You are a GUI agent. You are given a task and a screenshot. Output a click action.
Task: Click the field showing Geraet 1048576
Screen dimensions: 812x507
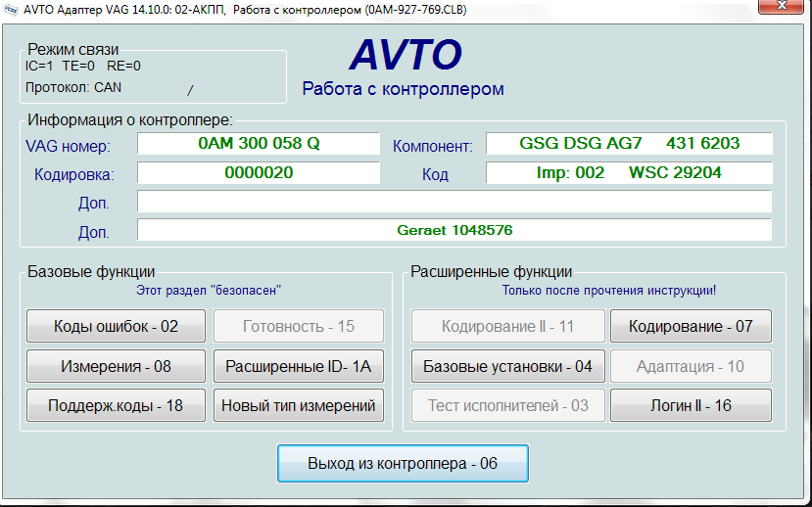[x=454, y=230]
